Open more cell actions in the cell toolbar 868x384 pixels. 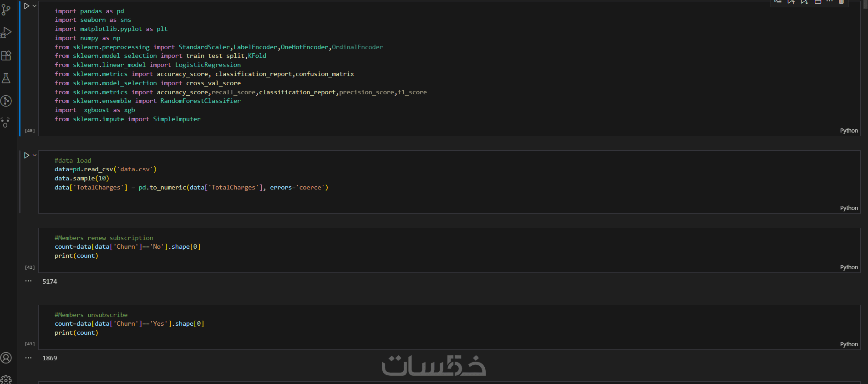coord(829,2)
